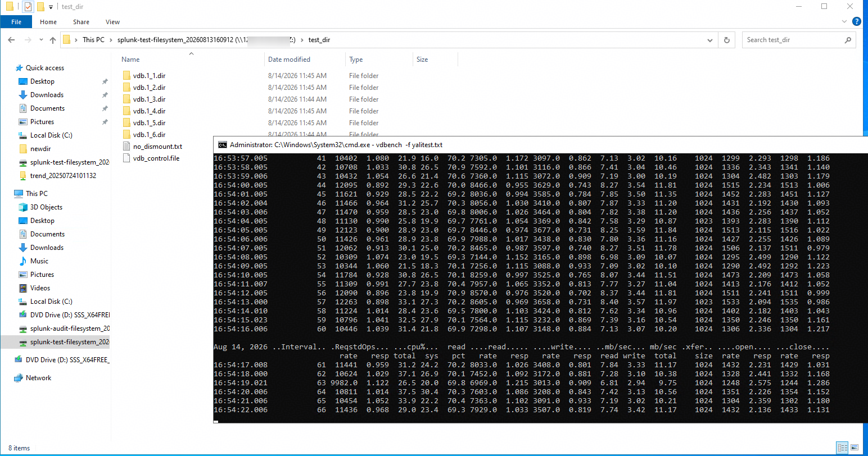Switch to the Share ribbon tab
The width and height of the screenshot is (868, 456).
click(x=81, y=22)
